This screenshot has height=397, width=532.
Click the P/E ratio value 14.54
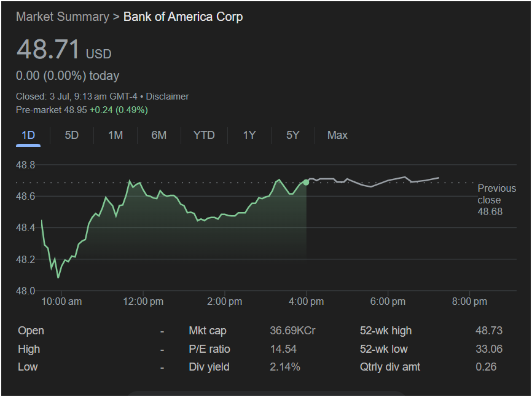(283, 349)
